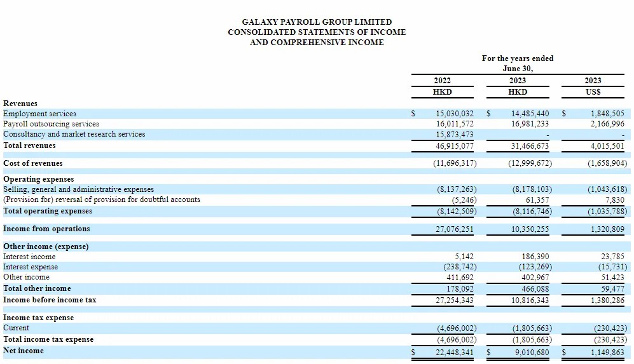Click the value 31,466,673

pos(530,146)
